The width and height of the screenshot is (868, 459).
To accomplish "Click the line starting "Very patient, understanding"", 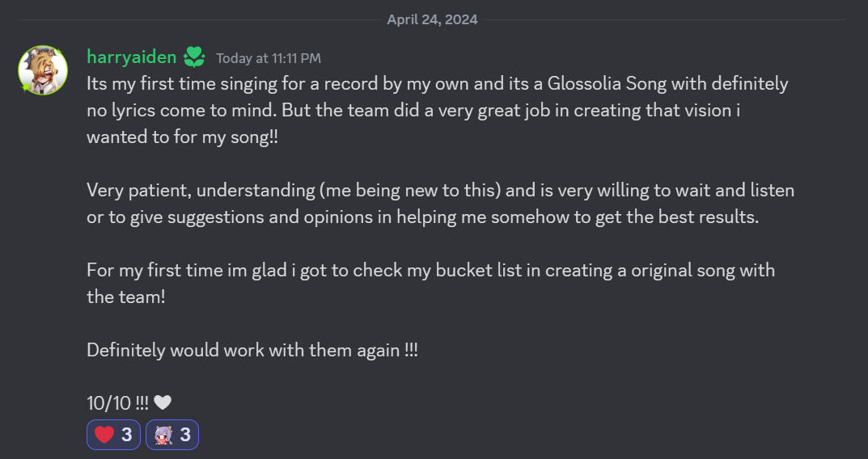I will [x=440, y=191].
